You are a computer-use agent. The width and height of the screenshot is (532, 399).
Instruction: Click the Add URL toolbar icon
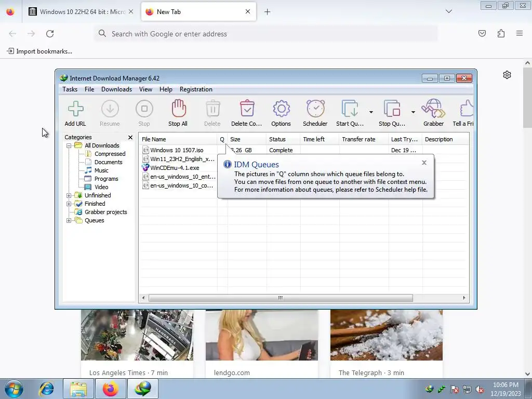point(75,109)
